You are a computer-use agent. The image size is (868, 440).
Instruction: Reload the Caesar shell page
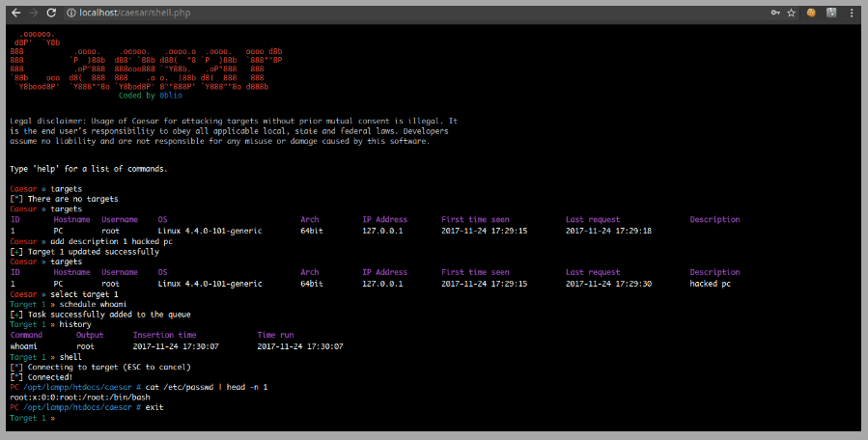tap(54, 13)
